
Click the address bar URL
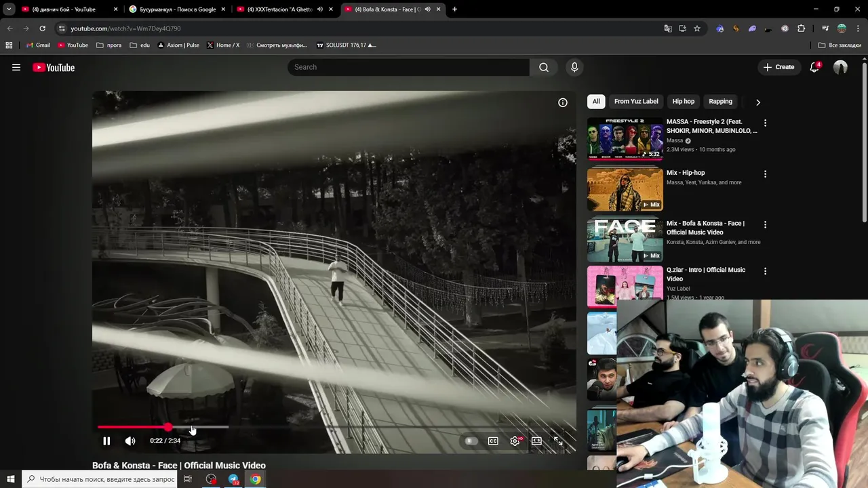pyautogui.click(x=125, y=28)
